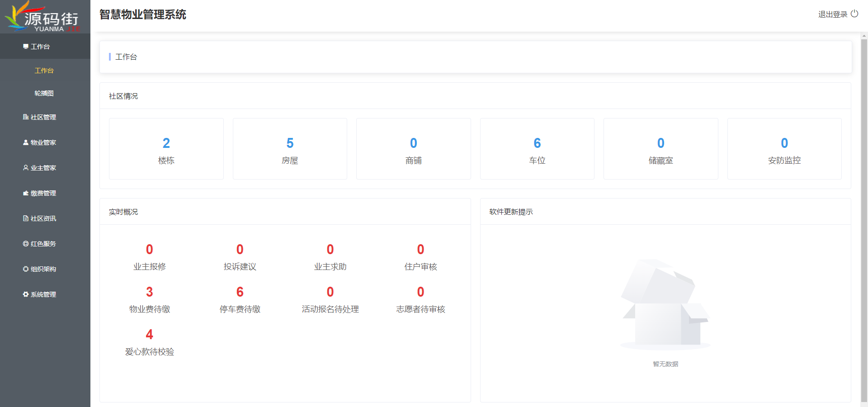Click the 物业费待缴 pending count

[x=150, y=292]
